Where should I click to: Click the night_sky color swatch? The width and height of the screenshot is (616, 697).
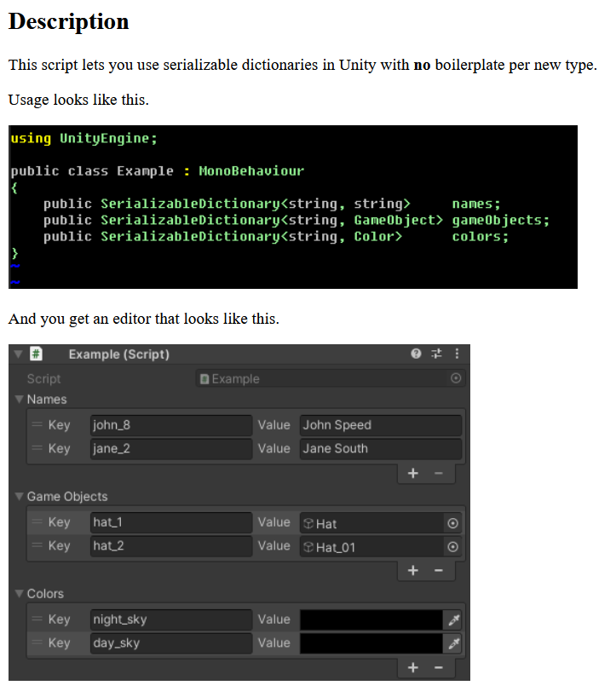[x=371, y=620]
